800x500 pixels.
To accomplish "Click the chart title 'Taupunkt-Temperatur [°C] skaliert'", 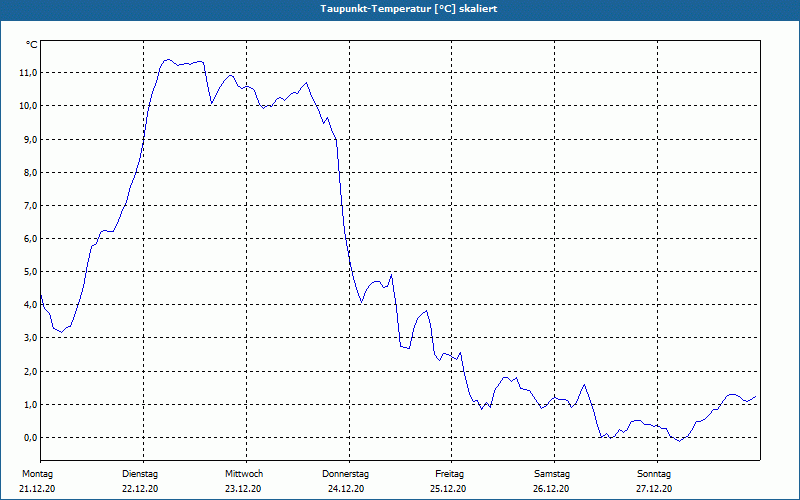I will point(409,9).
